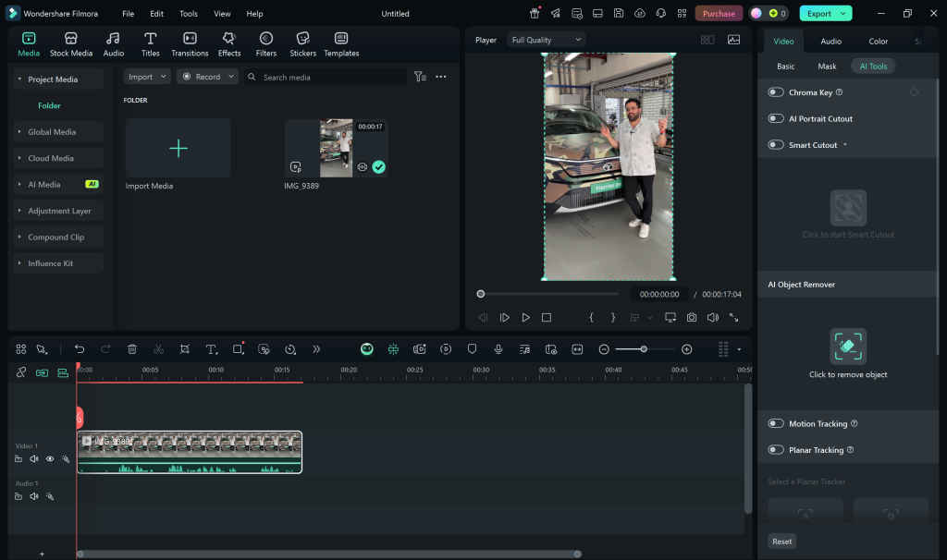Viewport: 947px width, 560px height.
Task: Select the Split tool above the timeline
Action: [158, 348]
